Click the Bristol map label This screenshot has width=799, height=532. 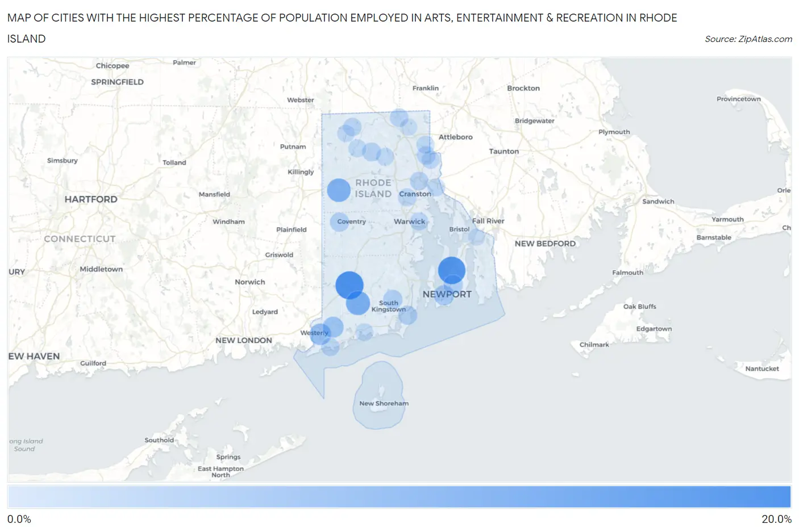pyautogui.click(x=459, y=229)
